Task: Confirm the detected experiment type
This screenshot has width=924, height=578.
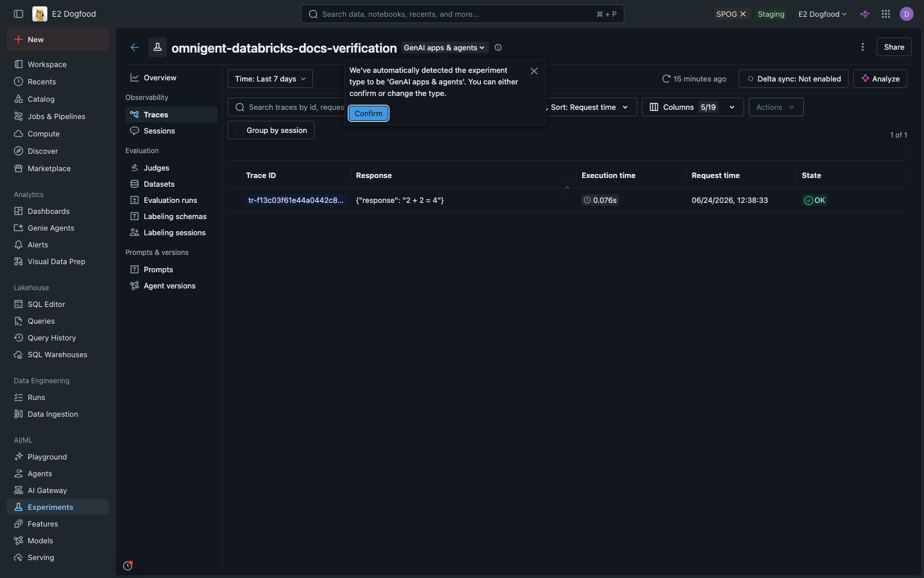Action: (x=368, y=113)
